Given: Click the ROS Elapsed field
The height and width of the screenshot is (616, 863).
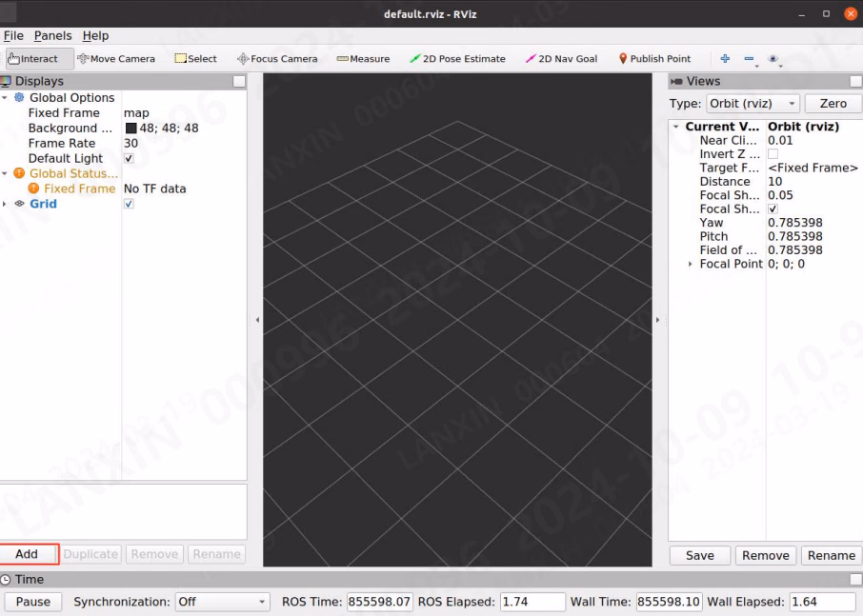Looking at the screenshot, I should click(x=532, y=602).
